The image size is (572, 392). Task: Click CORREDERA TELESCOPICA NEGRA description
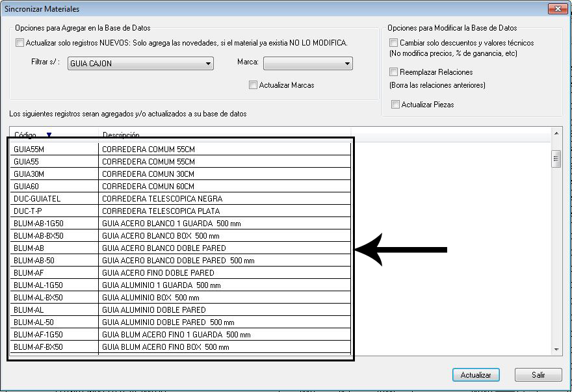(162, 199)
